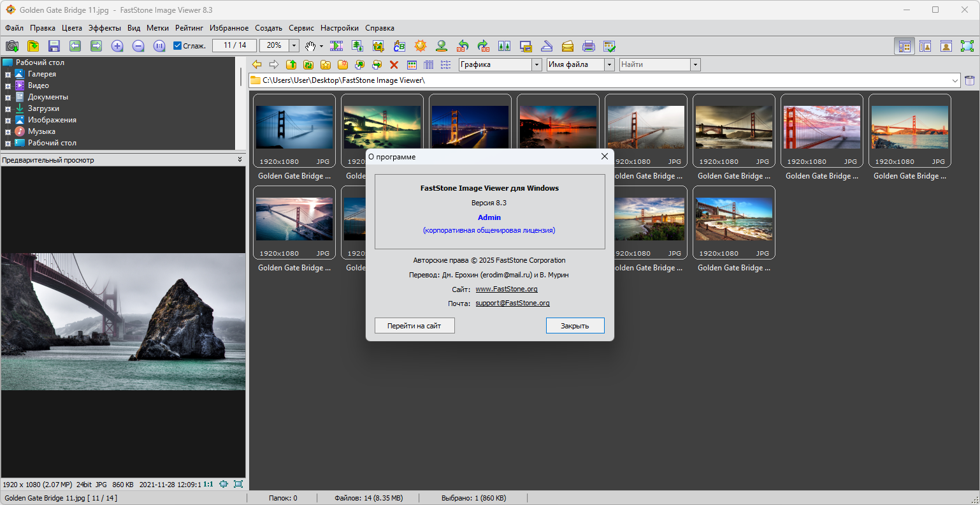Open the Эффекты menu

(104, 28)
